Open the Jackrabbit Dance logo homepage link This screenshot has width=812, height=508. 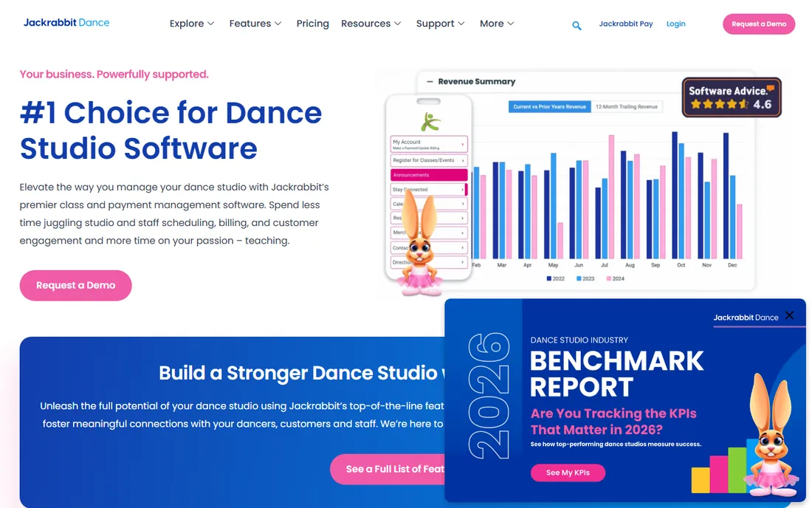click(x=66, y=23)
